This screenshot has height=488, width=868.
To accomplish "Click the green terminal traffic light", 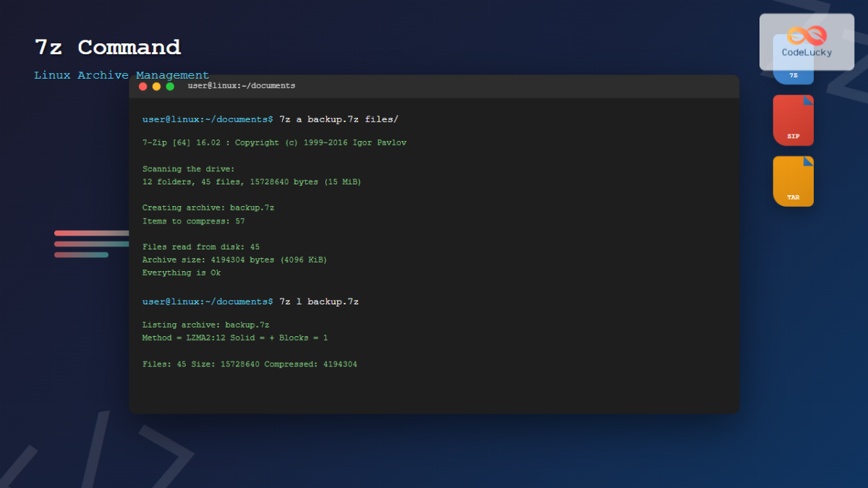I will coord(170,86).
